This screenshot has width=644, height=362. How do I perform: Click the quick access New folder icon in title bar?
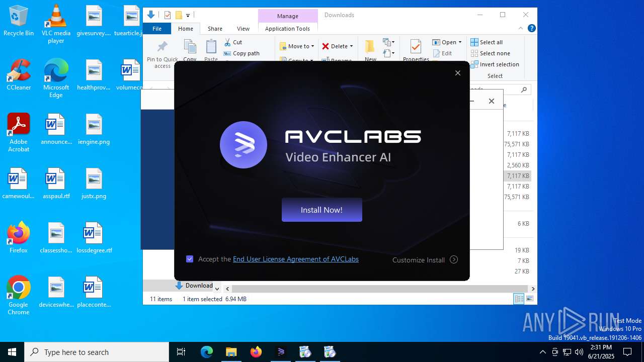179,15
